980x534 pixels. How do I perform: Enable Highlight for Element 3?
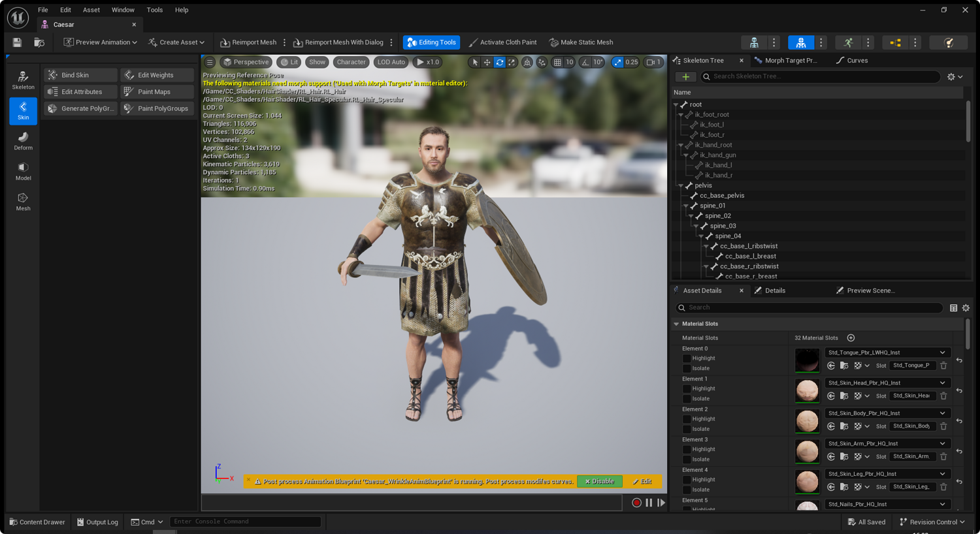(687, 449)
